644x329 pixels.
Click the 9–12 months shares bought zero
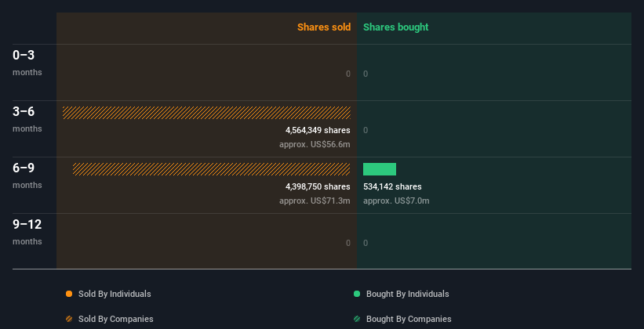366,243
